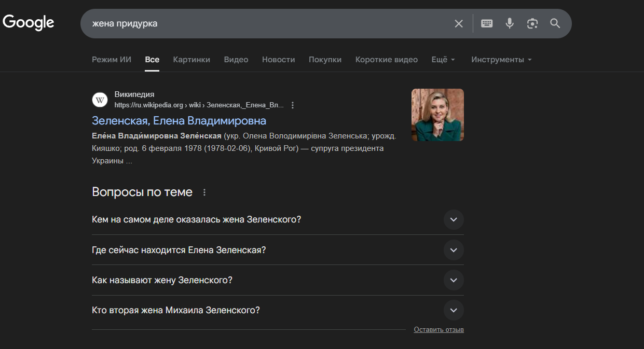Screen dimensions: 644x349
Task: Open the Ещё dropdown menu
Action: tap(443, 60)
